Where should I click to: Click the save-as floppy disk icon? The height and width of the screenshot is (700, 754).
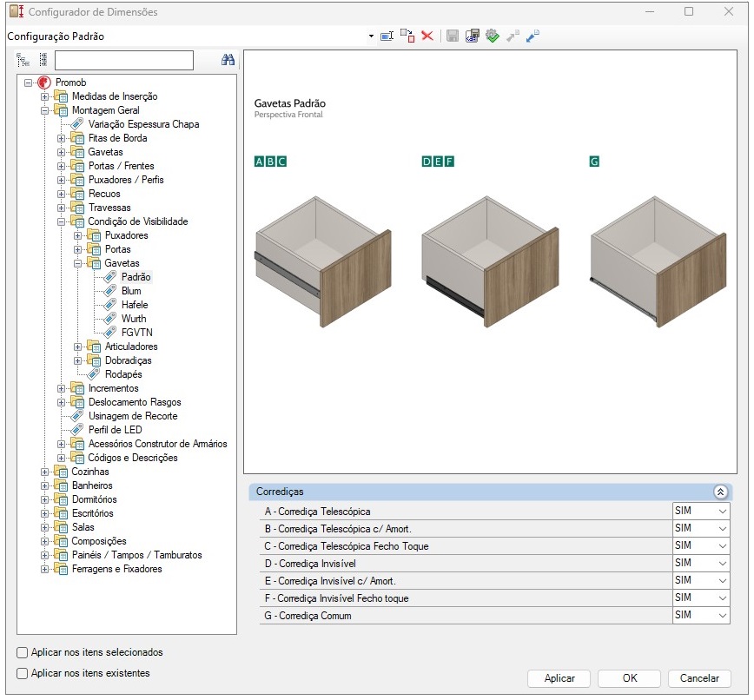click(473, 36)
